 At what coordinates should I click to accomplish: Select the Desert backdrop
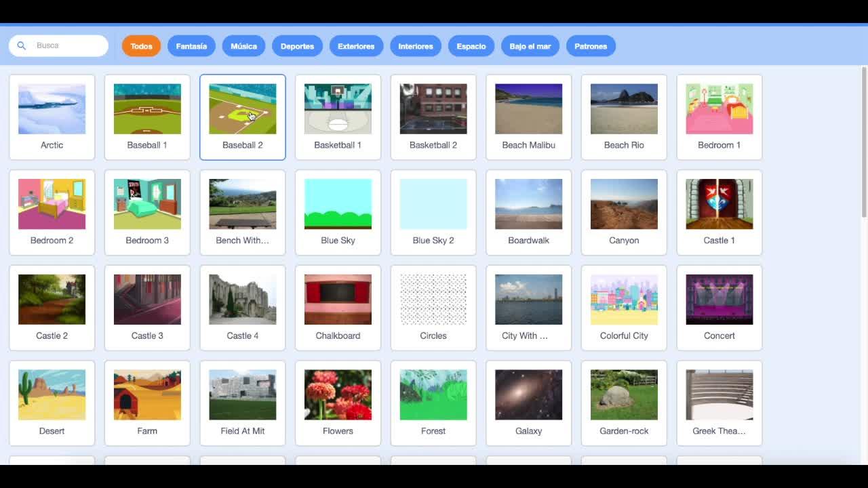[52, 403]
